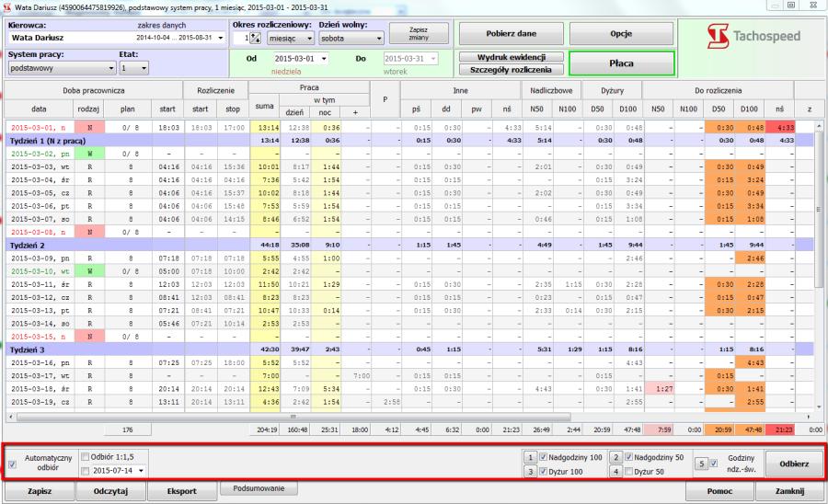
Task: Open Podsumowanie
Action: point(259,488)
